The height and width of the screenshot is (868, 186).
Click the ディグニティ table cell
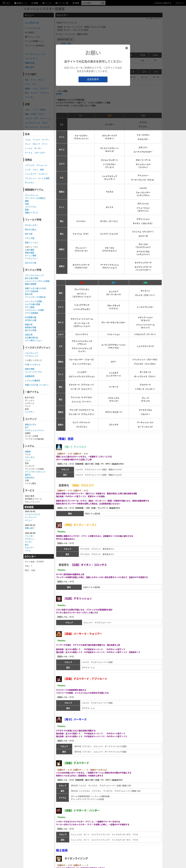pos(82,427)
